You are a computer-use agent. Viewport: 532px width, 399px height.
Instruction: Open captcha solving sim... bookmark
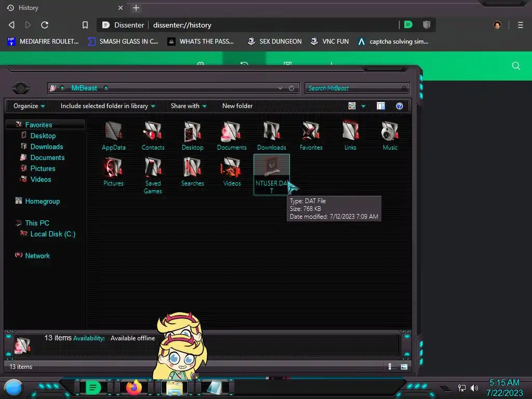(393, 42)
